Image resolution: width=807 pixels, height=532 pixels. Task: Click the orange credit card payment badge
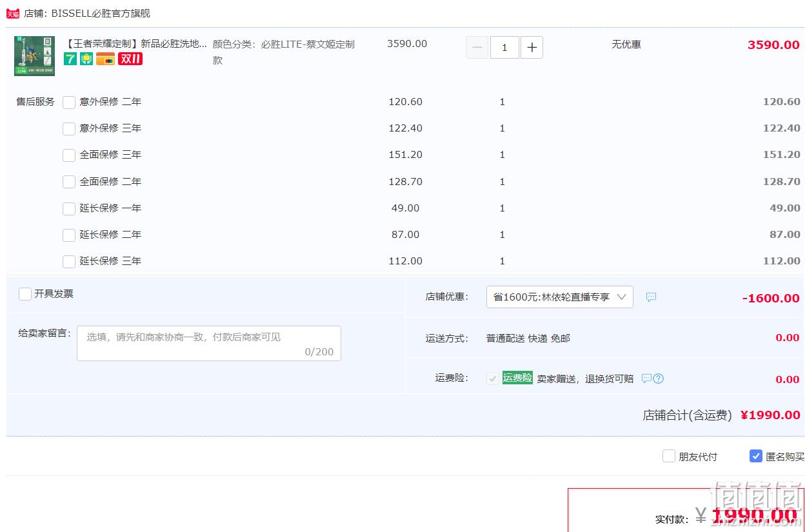(x=105, y=59)
